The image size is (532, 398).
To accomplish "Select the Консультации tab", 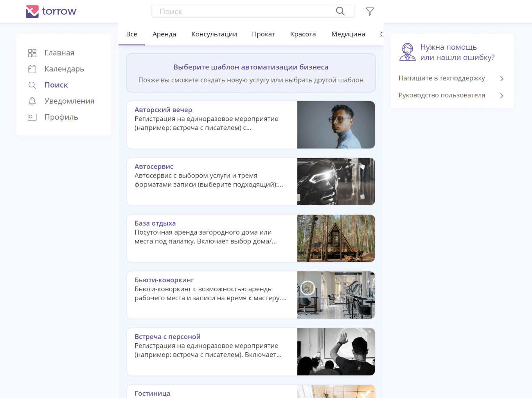I will tap(214, 34).
